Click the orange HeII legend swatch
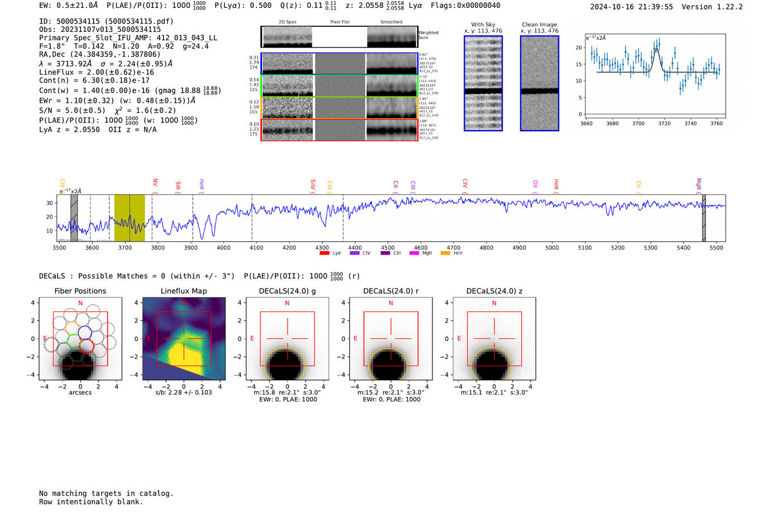This screenshot has height=532, width=782. [x=445, y=253]
